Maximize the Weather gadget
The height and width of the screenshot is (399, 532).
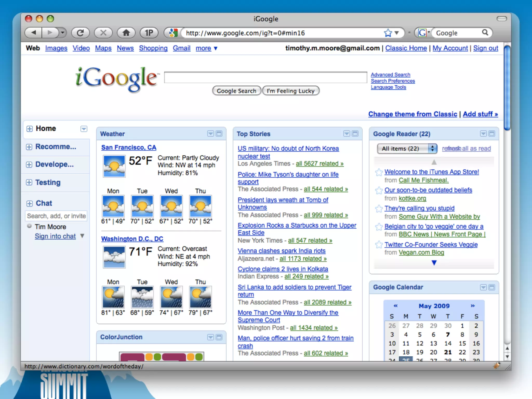pos(219,134)
